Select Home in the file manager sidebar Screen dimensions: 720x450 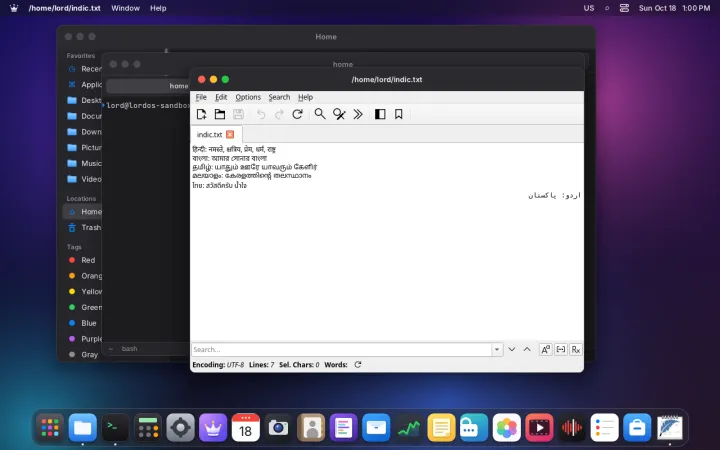coord(83,212)
